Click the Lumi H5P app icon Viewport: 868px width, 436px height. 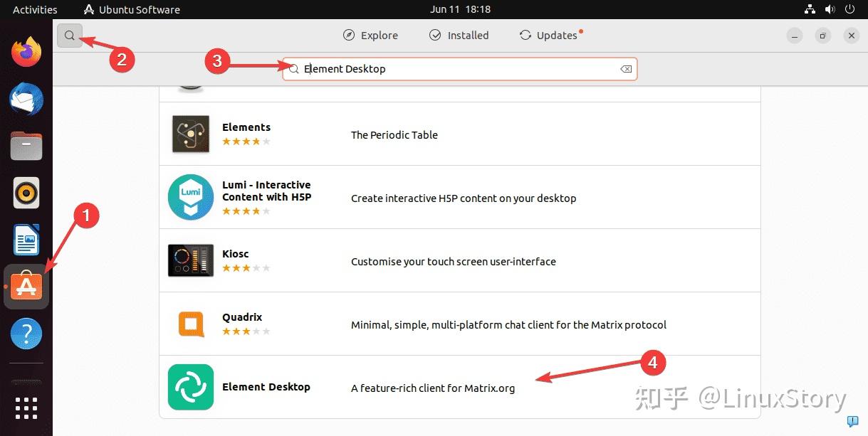coord(190,197)
